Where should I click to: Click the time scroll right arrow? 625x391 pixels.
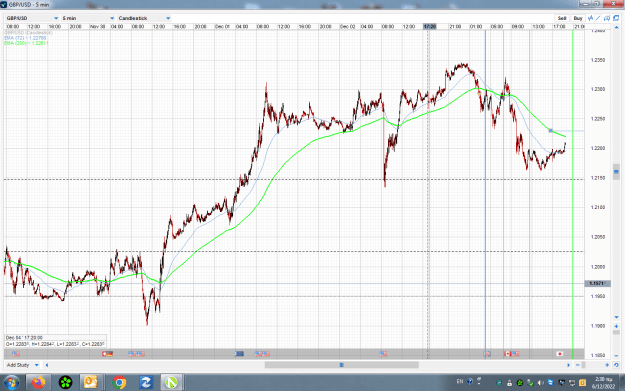coord(569,365)
